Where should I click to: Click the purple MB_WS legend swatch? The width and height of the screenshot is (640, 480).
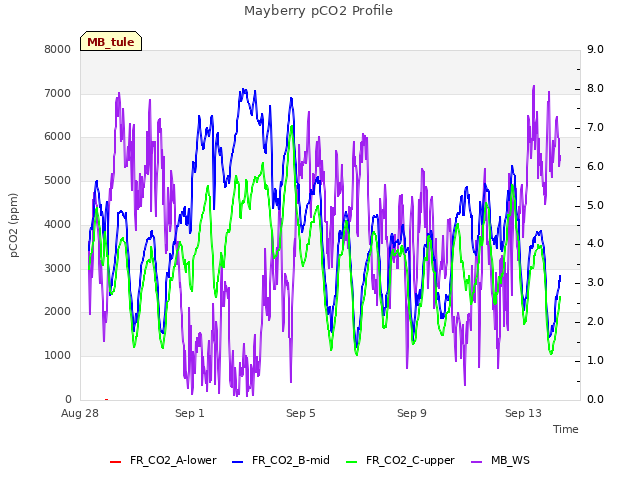476,462
